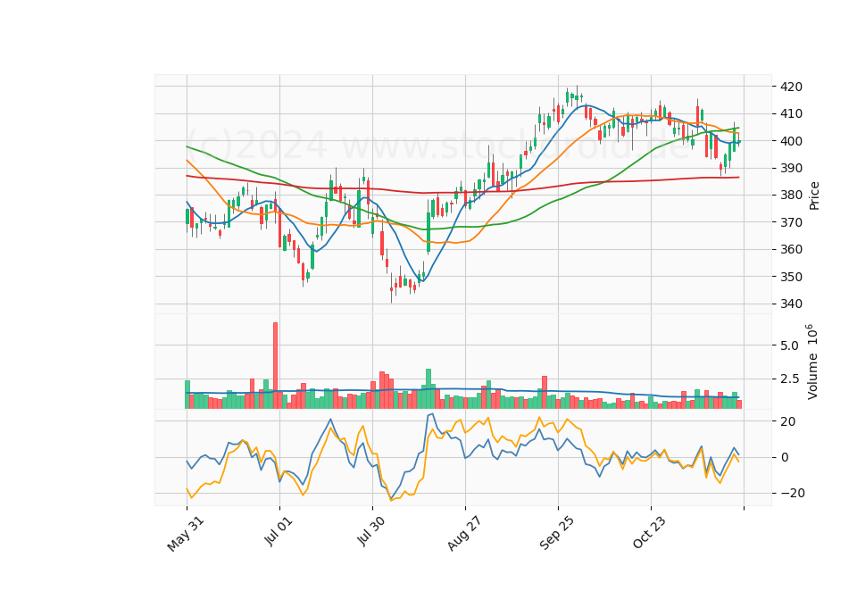Click the 350 price axis value

[x=792, y=277]
